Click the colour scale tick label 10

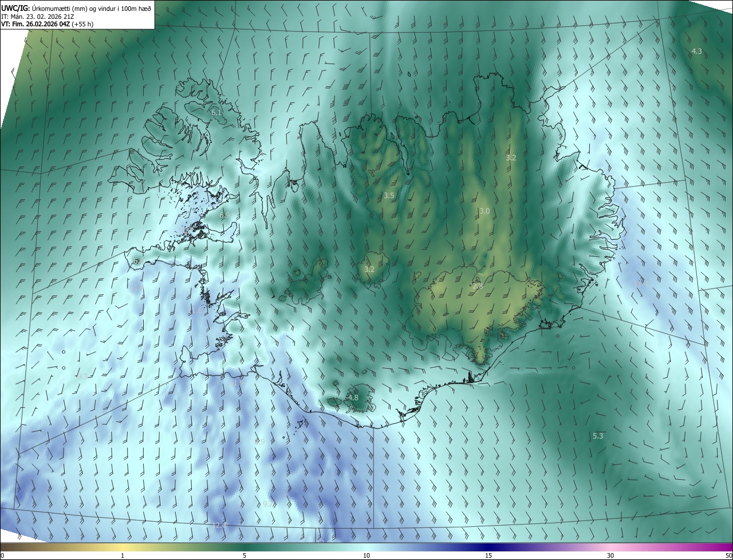[366, 556]
